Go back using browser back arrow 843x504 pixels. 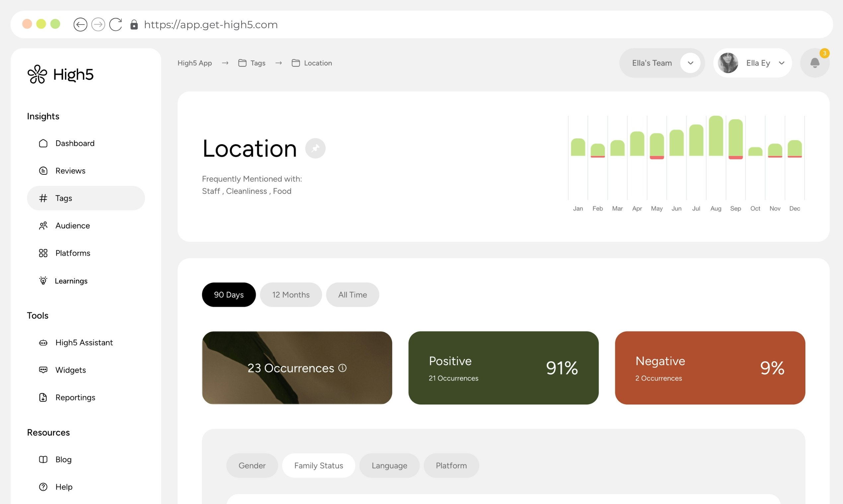(80, 25)
